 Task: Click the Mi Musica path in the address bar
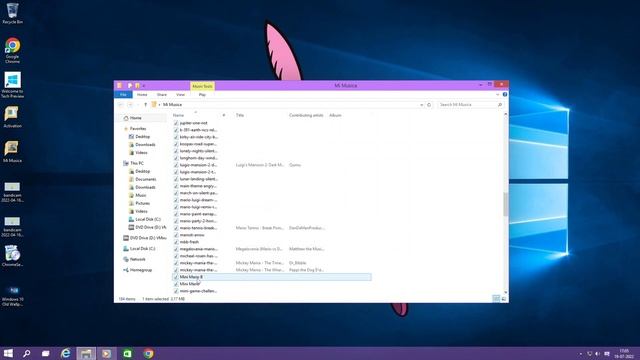point(172,105)
